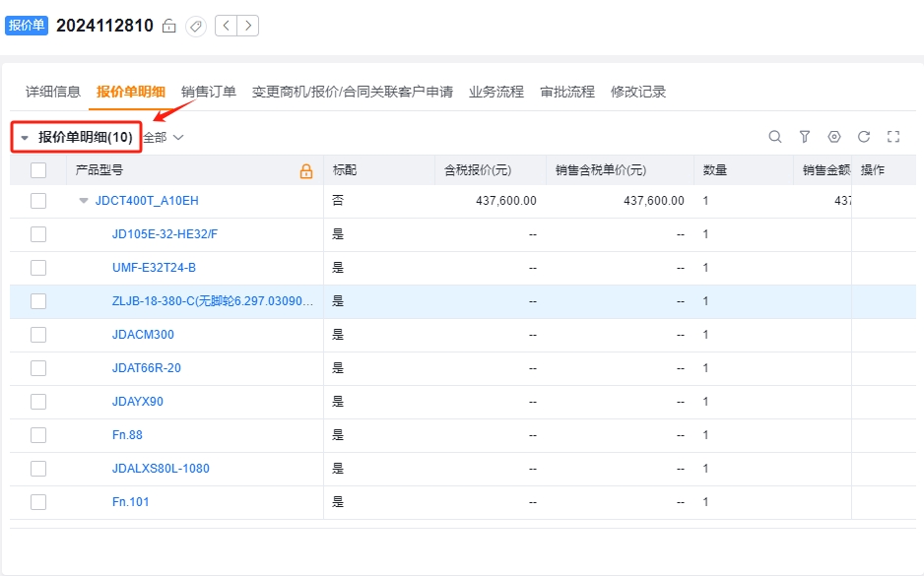The width and height of the screenshot is (924, 576).
Task: Open the 审批流程 tab
Action: [567, 92]
